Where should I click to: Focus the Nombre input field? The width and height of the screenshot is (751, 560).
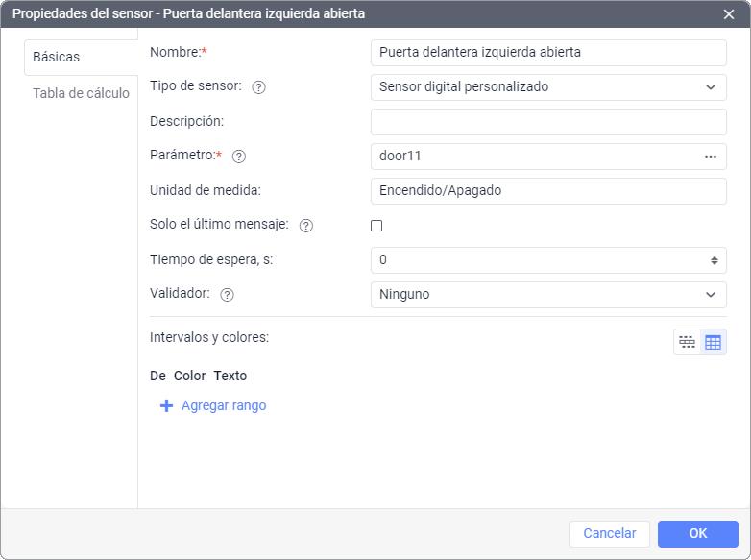click(x=548, y=53)
